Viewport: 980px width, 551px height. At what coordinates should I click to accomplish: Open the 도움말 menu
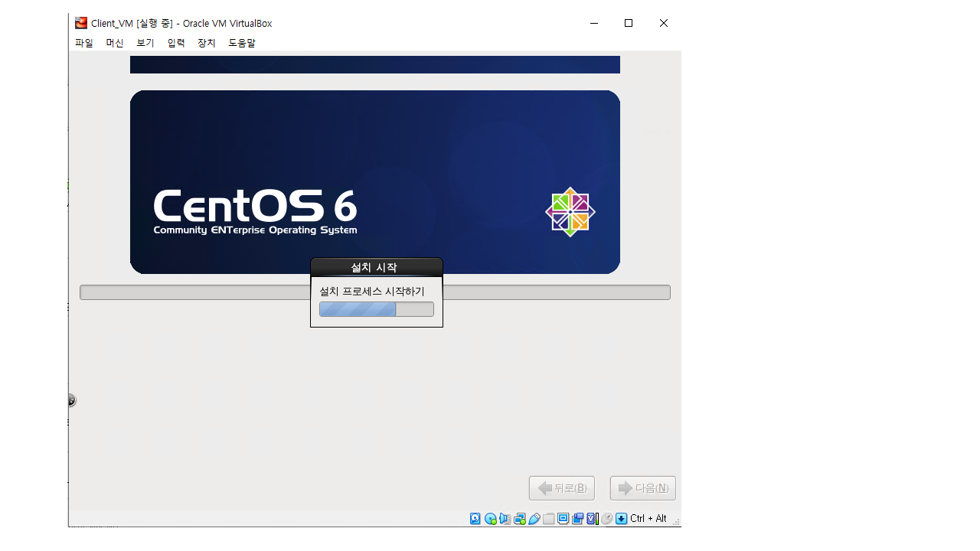pos(242,44)
